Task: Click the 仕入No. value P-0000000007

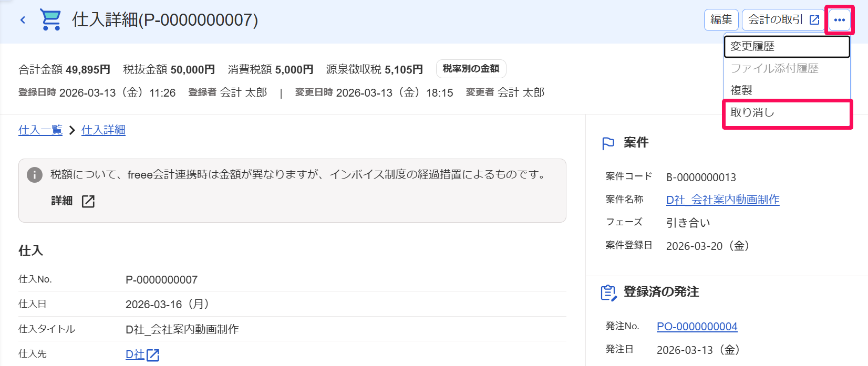Action: 162,280
